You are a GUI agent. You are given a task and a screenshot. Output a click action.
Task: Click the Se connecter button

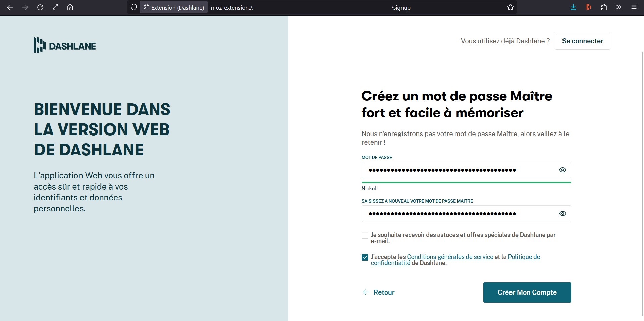click(582, 41)
